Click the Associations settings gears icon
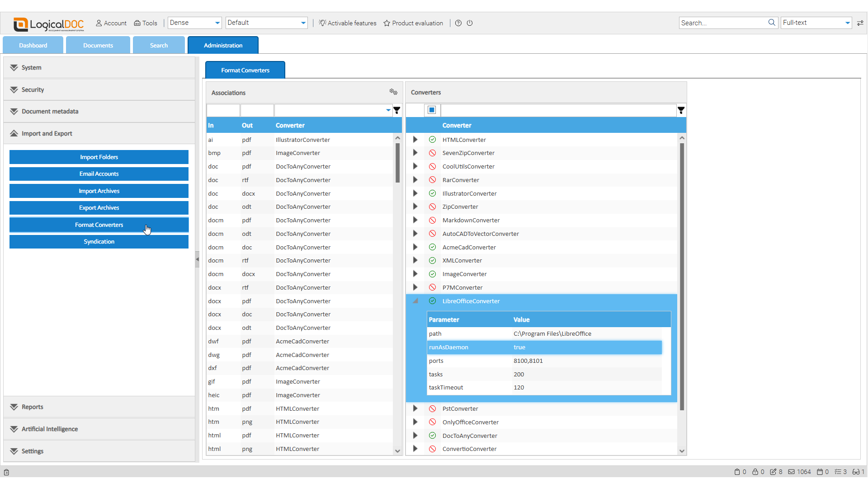This screenshot has height=488, width=868. pos(393,92)
